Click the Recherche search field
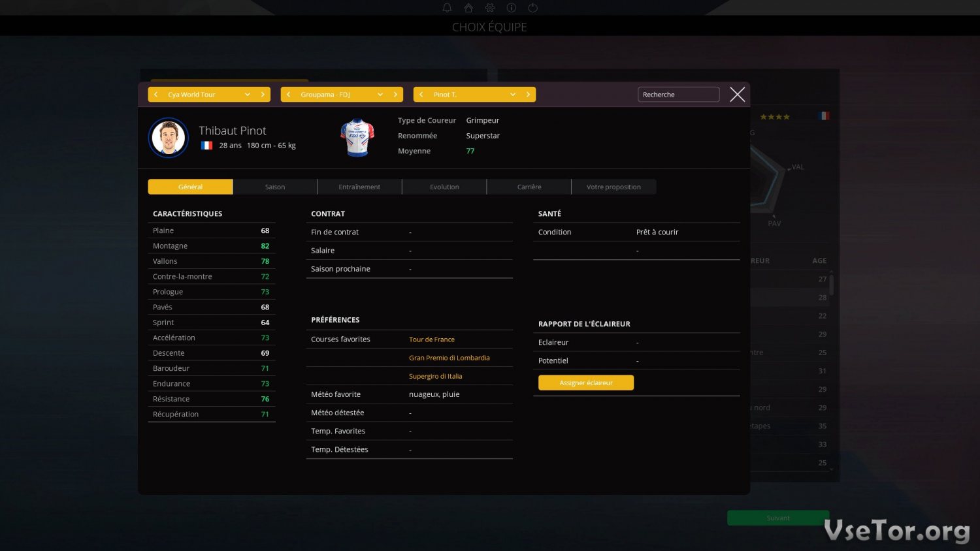This screenshot has height=551, width=980. click(x=678, y=95)
